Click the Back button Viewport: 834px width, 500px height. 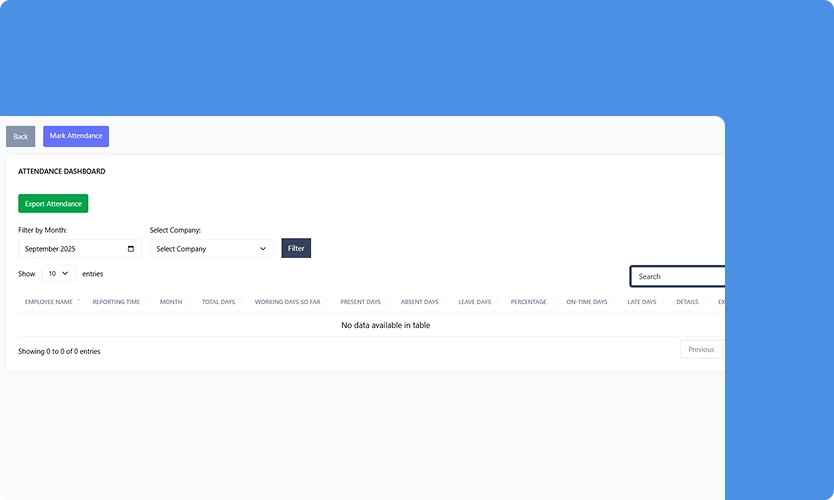(x=20, y=137)
